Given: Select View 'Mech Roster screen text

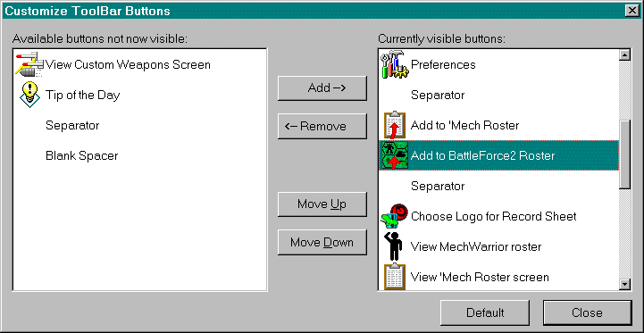Looking at the screenshot, I should tap(480, 277).
